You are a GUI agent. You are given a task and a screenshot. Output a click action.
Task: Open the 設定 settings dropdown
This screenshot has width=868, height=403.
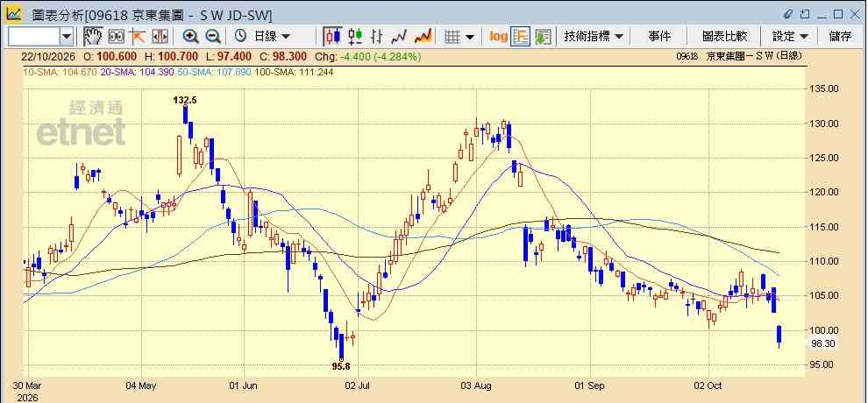[790, 37]
